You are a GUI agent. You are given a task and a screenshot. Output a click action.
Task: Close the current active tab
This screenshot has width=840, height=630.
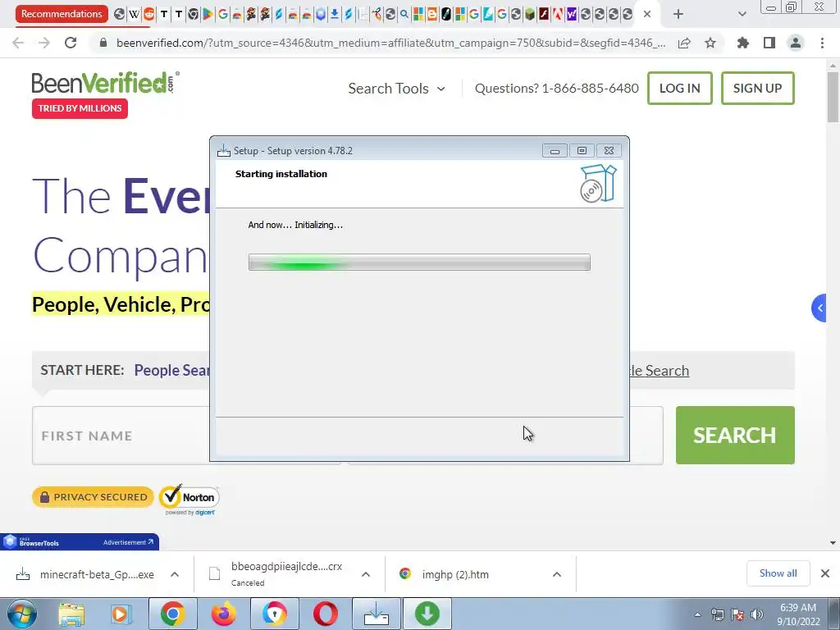pyautogui.click(x=647, y=14)
